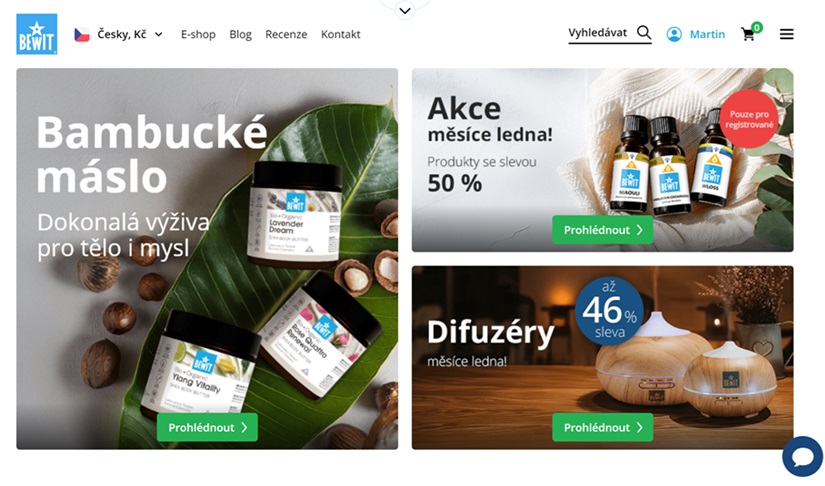This screenshot has width=825, height=486.
Task: Click the search magnifier icon
Action: 644,33
